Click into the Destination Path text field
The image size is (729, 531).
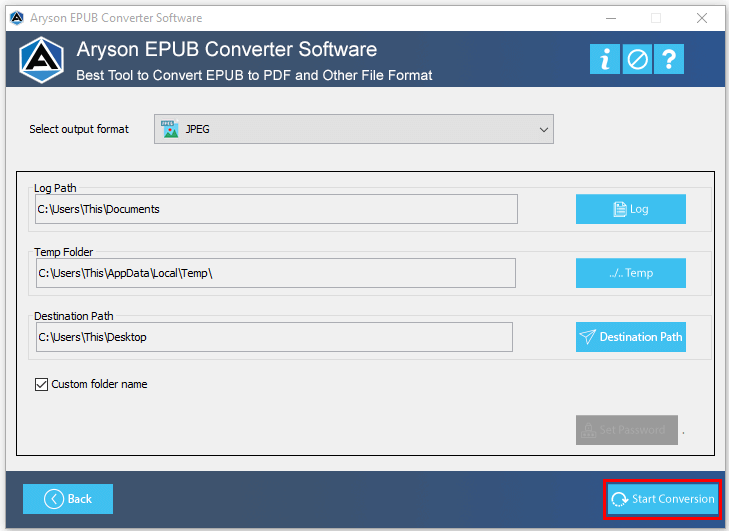pos(274,337)
